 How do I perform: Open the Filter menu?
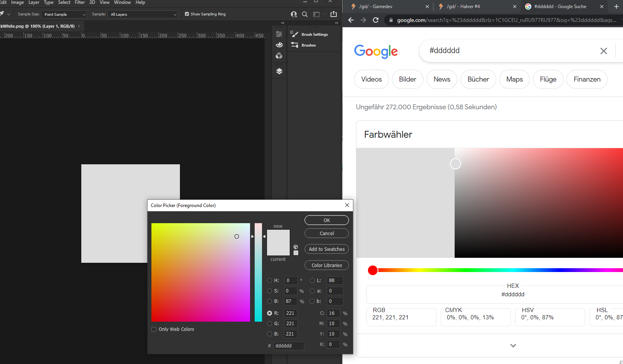[x=80, y=2]
